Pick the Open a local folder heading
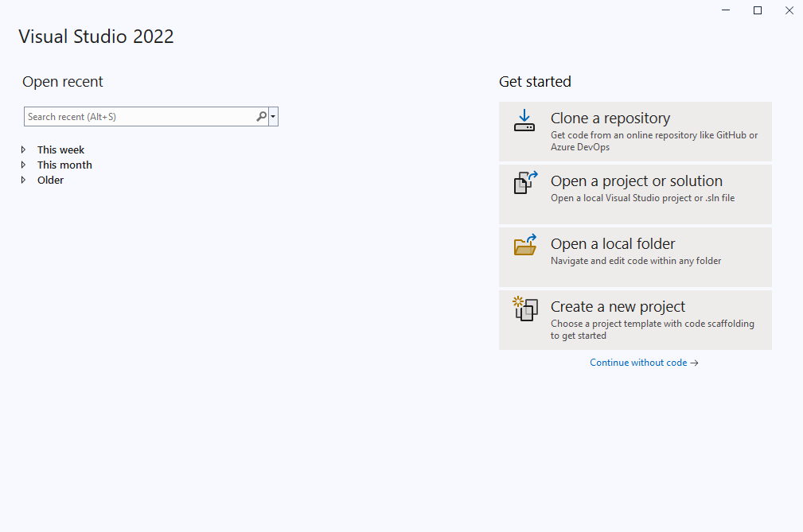The width and height of the screenshot is (803, 532). [x=612, y=244]
